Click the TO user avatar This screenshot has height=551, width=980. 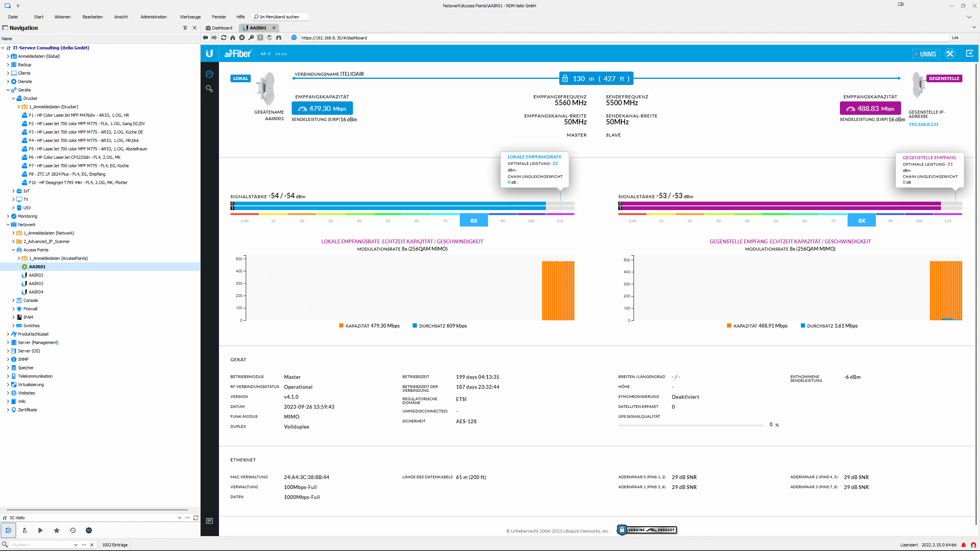[89, 530]
